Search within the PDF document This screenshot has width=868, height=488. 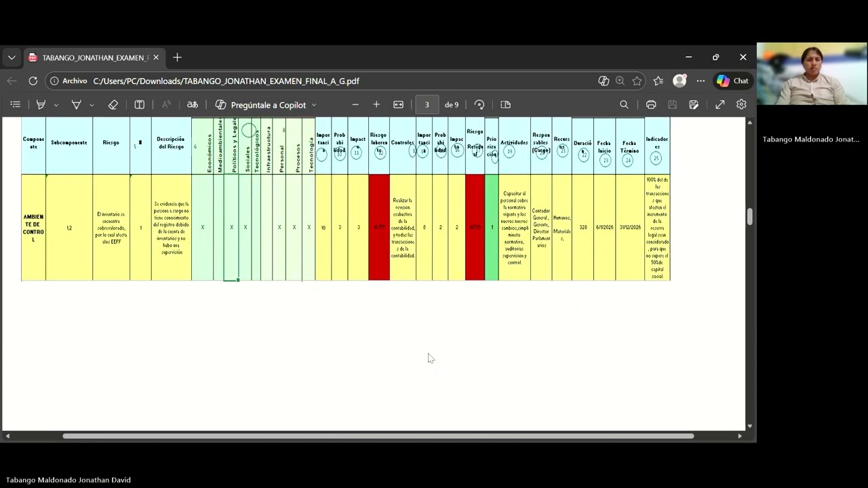tap(624, 104)
